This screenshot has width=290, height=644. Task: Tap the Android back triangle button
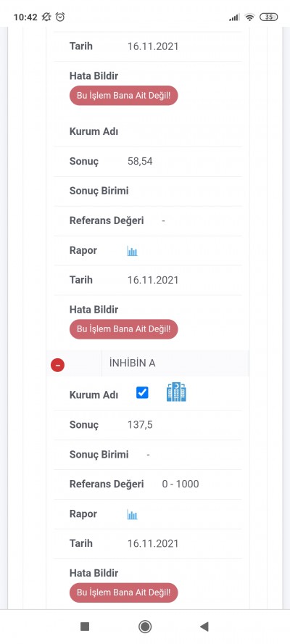tap(204, 627)
